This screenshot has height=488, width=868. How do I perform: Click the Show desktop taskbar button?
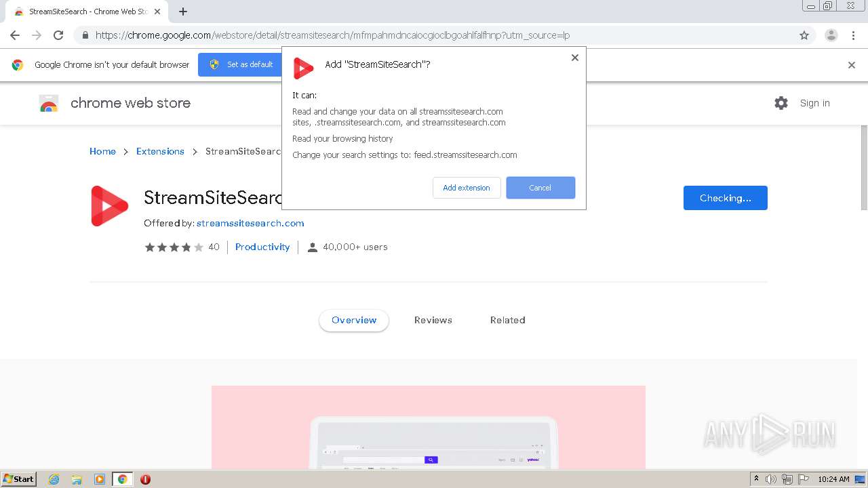click(861, 479)
